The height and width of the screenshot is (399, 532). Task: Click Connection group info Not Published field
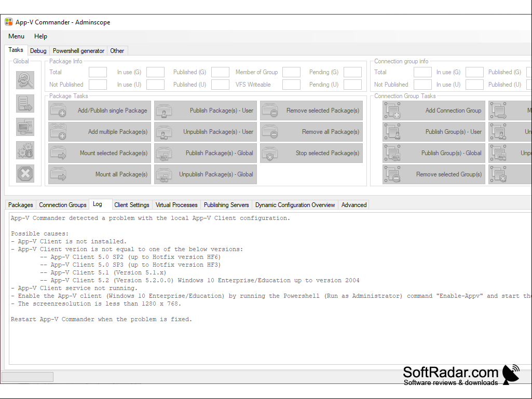click(x=423, y=85)
